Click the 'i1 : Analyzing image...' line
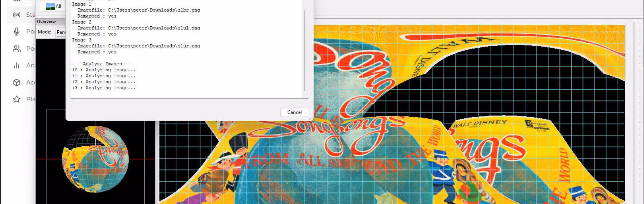This screenshot has height=204, width=644. pyautogui.click(x=104, y=76)
